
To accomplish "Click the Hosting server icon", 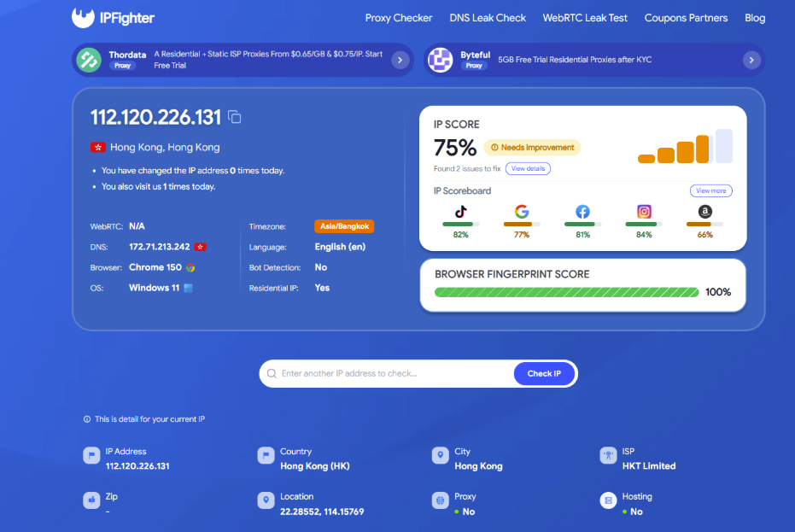I will (x=608, y=500).
